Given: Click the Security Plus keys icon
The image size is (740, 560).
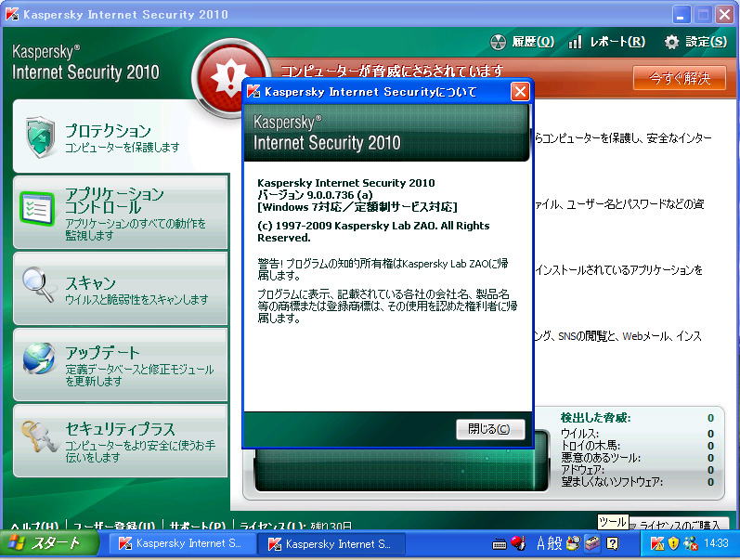Looking at the screenshot, I should point(39,436).
